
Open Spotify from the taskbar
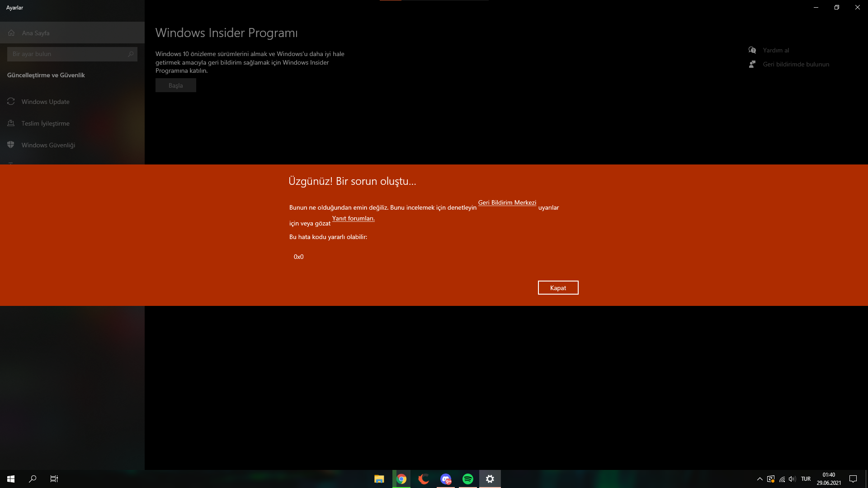[x=468, y=479]
